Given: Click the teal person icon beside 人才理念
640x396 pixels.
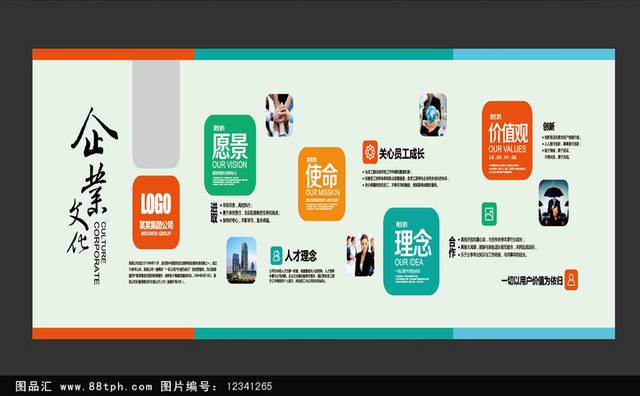Looking at the screenshot, I should [276, 256].
